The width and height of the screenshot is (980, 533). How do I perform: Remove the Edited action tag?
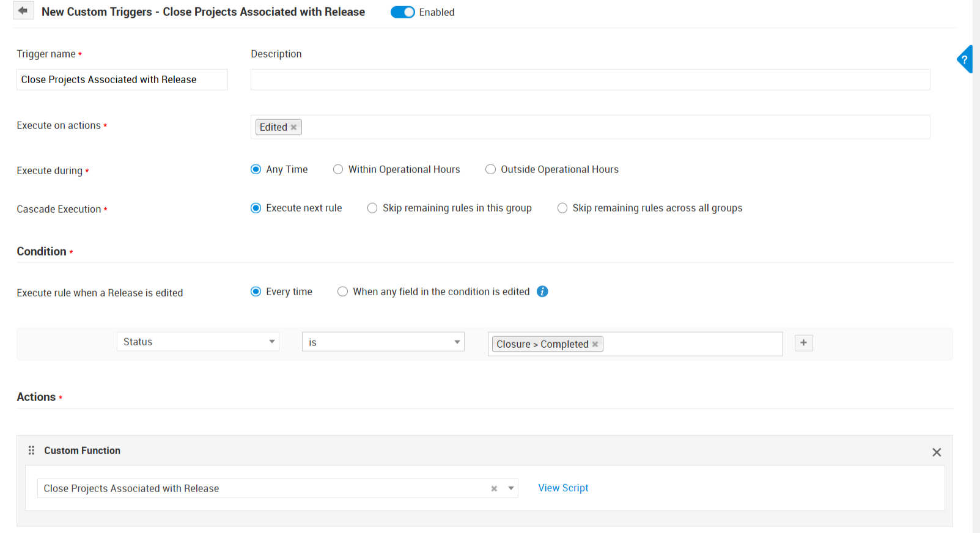coord(294,127)
